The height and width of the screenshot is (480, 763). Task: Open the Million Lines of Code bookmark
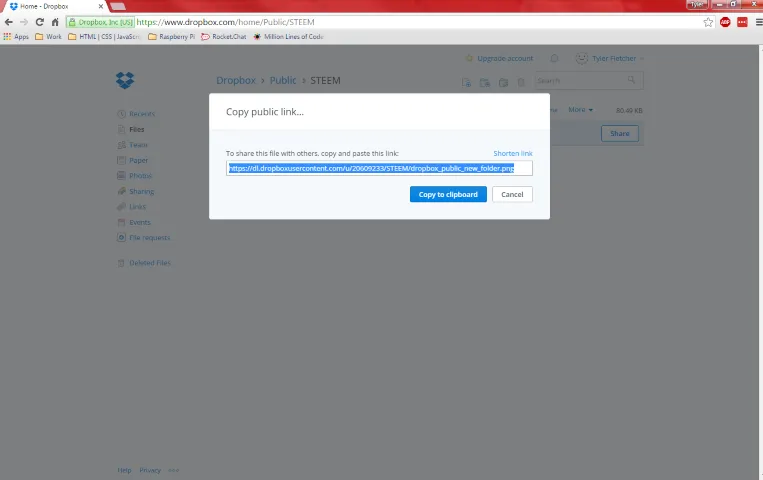[288, 37]
